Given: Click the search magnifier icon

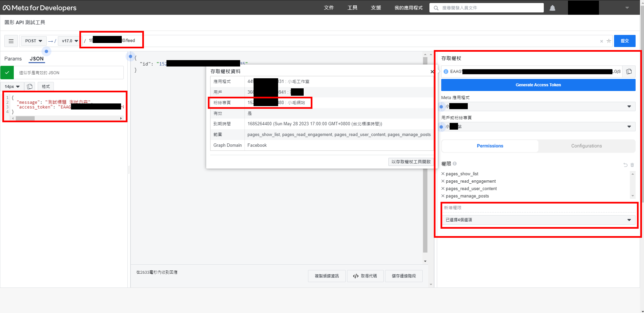Looking at the screenshot, I should [436, 8].
